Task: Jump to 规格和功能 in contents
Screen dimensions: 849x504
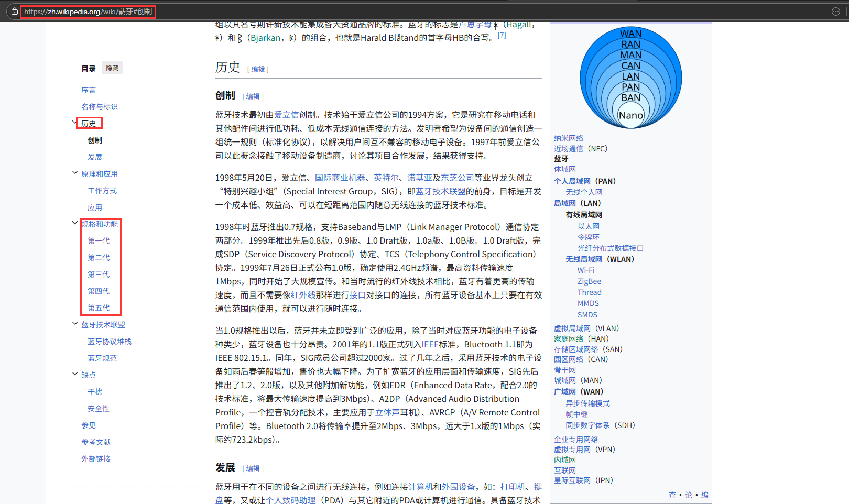Action: click(x=100, y=224)
